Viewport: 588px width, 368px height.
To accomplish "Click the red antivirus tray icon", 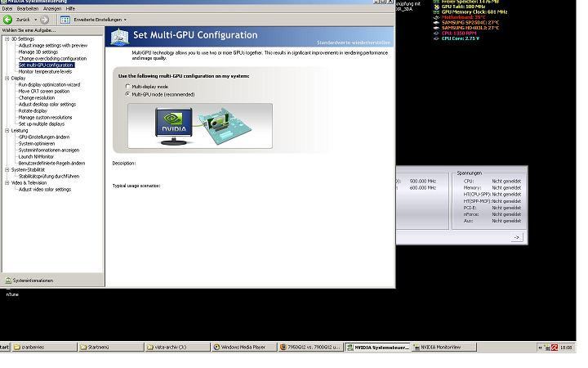I will pyautogui.click(x=555, y=348).
